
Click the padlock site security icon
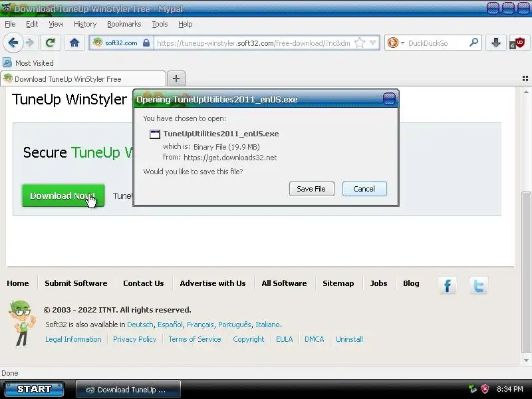tap(146, 43)
